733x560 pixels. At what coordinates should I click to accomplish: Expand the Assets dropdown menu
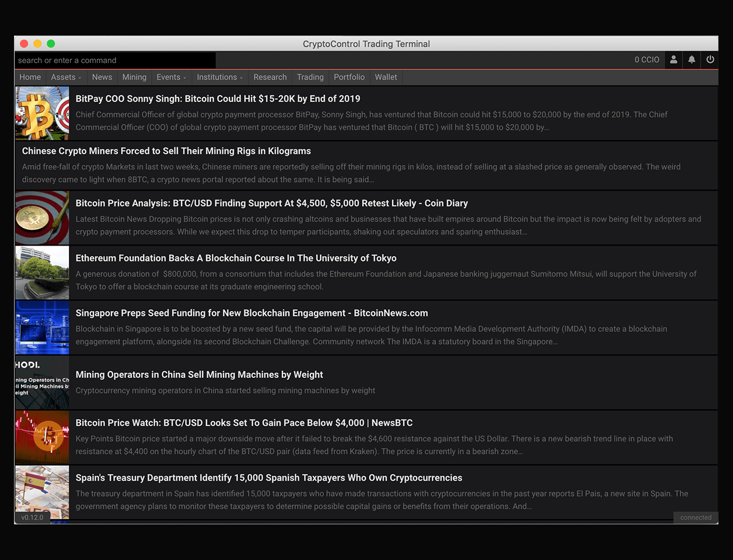pos(66,77)
